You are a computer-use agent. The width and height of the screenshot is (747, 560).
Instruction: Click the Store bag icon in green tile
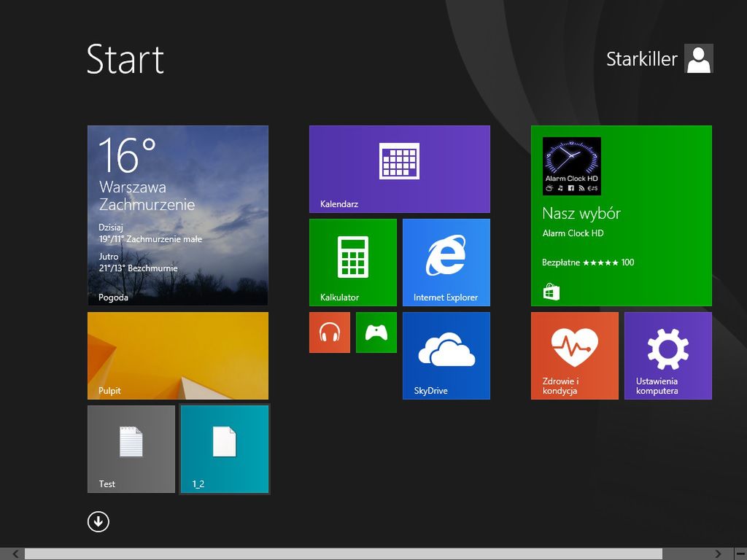(x=551, y=292)
